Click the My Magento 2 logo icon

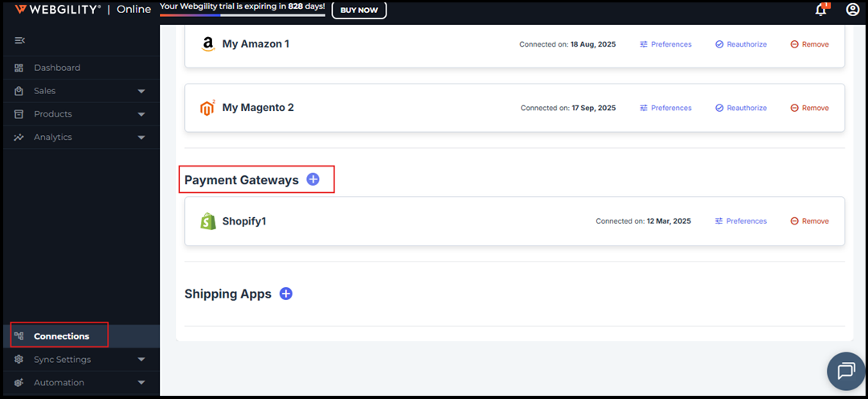coord(207,108)
